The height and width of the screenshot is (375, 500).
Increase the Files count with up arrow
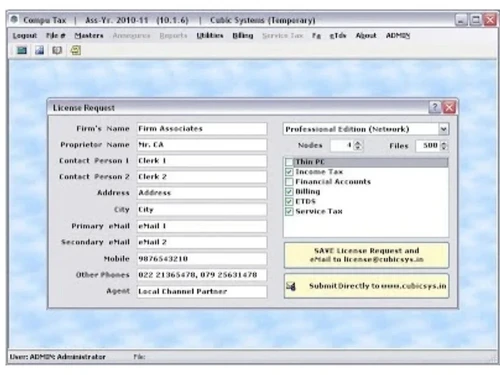(444, 143)
